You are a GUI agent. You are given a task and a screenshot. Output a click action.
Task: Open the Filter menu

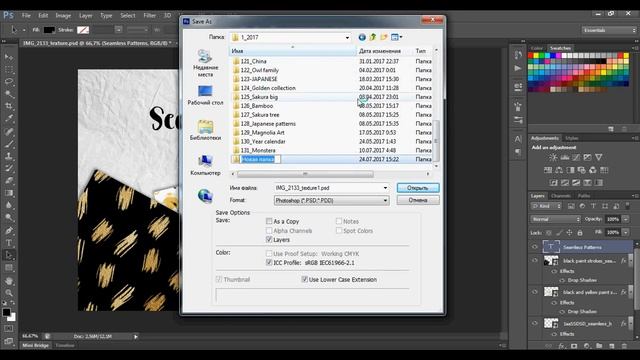tap(149, 16)
